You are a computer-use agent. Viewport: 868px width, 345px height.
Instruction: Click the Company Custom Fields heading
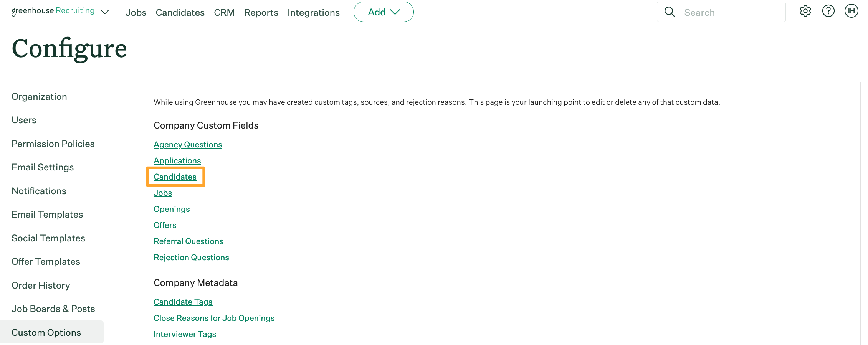coord(206,125)
